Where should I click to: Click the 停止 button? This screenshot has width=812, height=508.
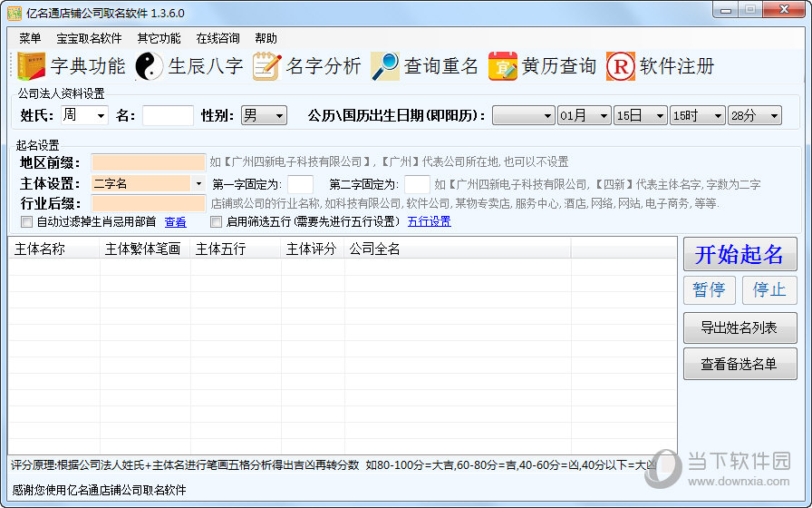pos(769,289)
